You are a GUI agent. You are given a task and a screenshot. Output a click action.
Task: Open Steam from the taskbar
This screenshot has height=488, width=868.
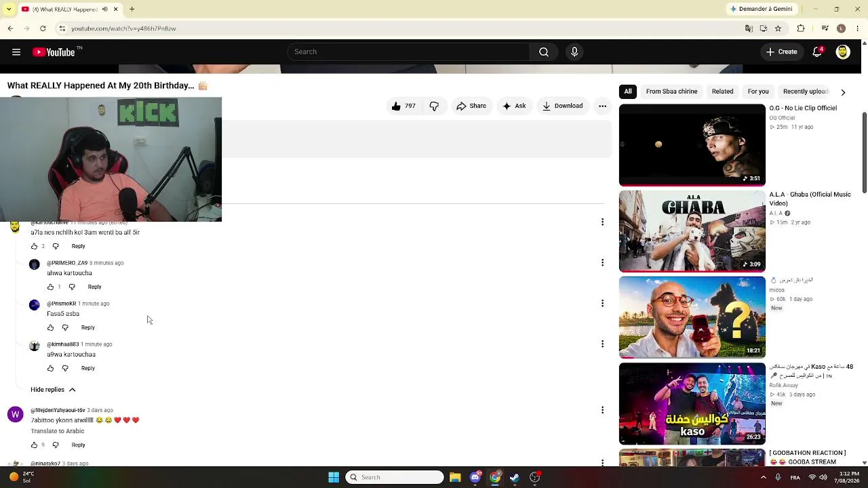pyautogui.click(x=515, y=477)
